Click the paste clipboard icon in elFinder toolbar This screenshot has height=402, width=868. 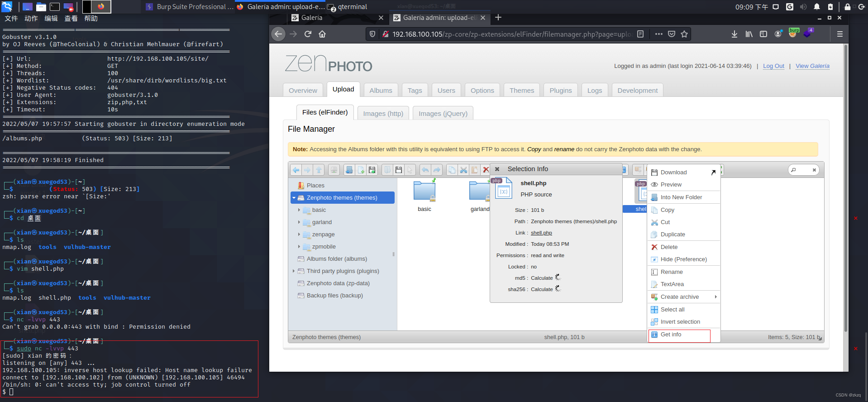(475, 170)
